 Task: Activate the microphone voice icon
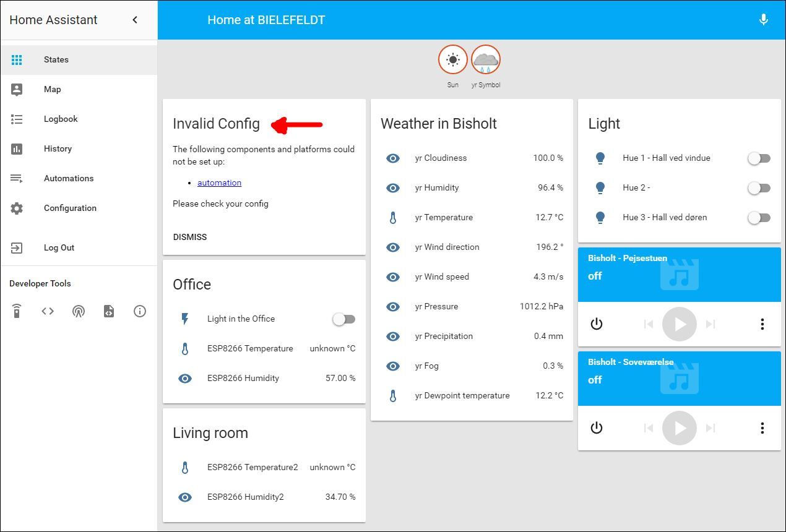tap(763, 19)
